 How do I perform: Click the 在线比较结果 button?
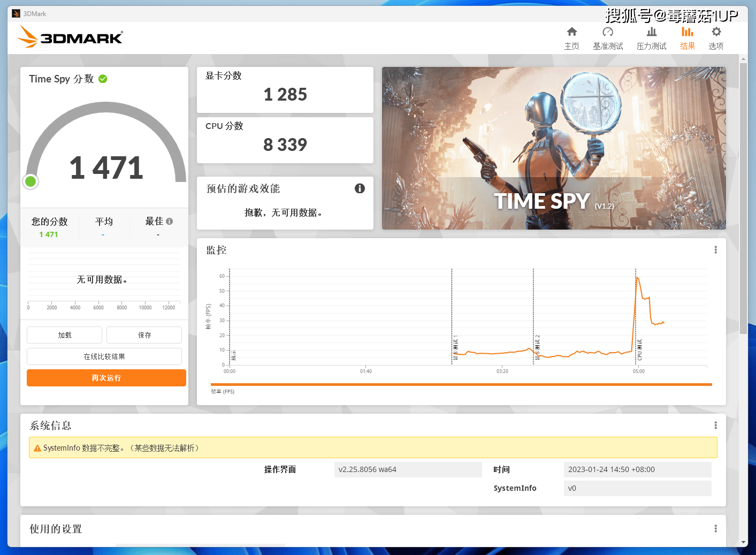104,356
